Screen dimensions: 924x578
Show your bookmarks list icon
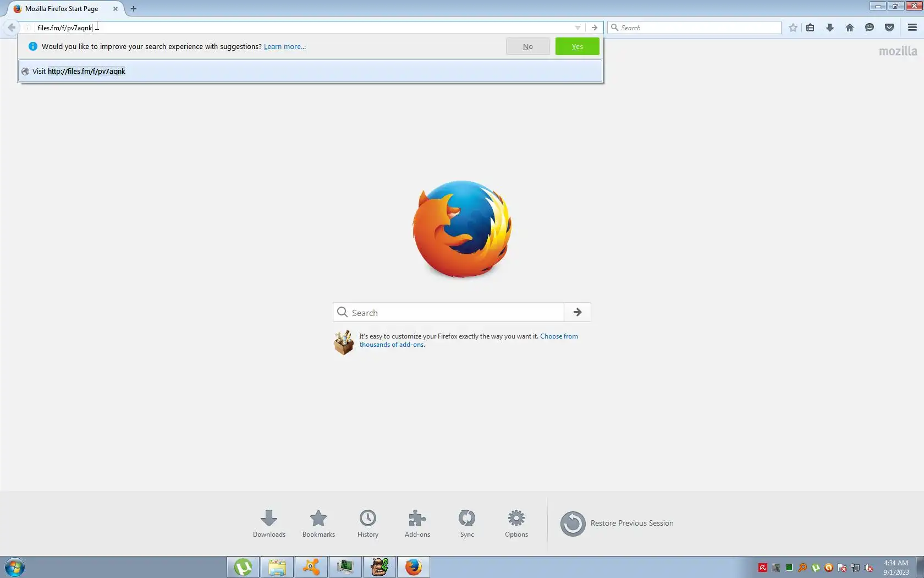[810, 28]
